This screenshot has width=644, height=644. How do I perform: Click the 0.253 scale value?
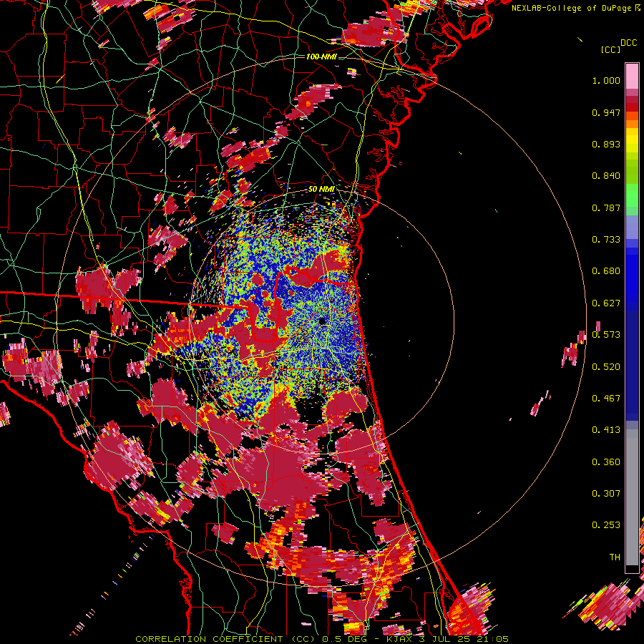606,525
